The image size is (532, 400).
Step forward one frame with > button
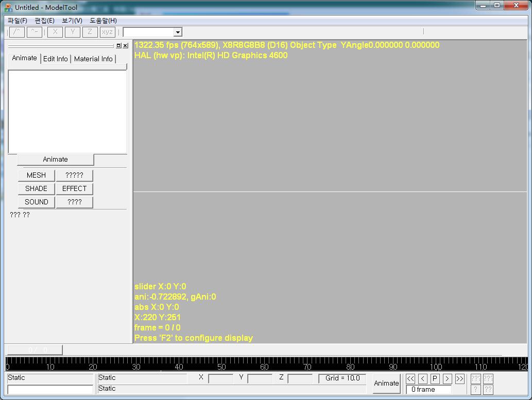pos(447,379)
